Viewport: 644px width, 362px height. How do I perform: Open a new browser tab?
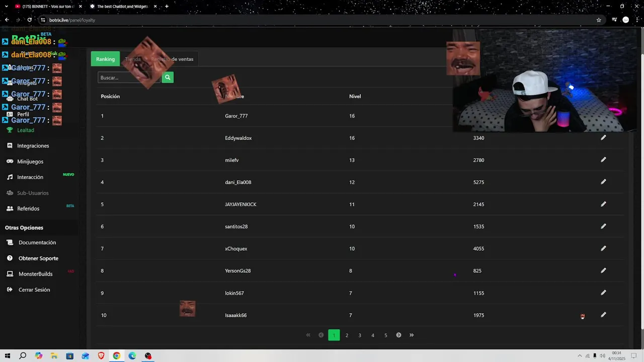pos(167,7)
